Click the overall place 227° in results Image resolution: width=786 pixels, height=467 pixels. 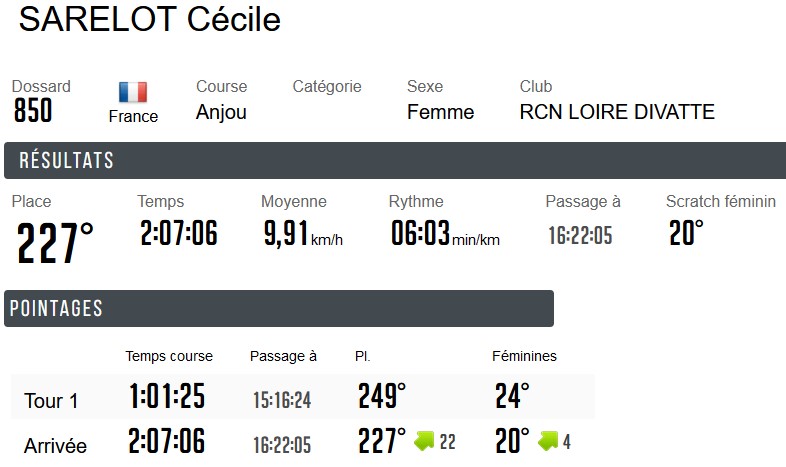click(x=55, y=243)
